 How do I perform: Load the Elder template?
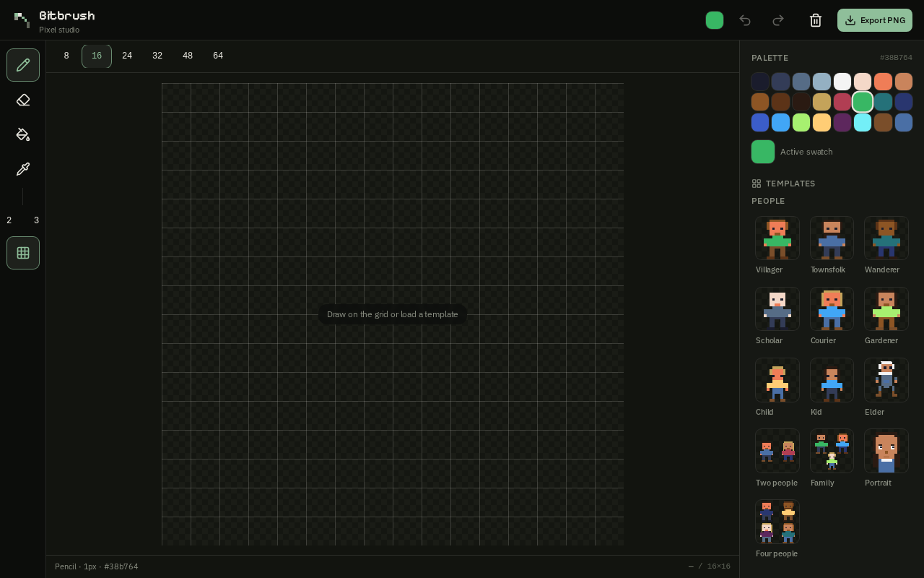pos(886,379)
